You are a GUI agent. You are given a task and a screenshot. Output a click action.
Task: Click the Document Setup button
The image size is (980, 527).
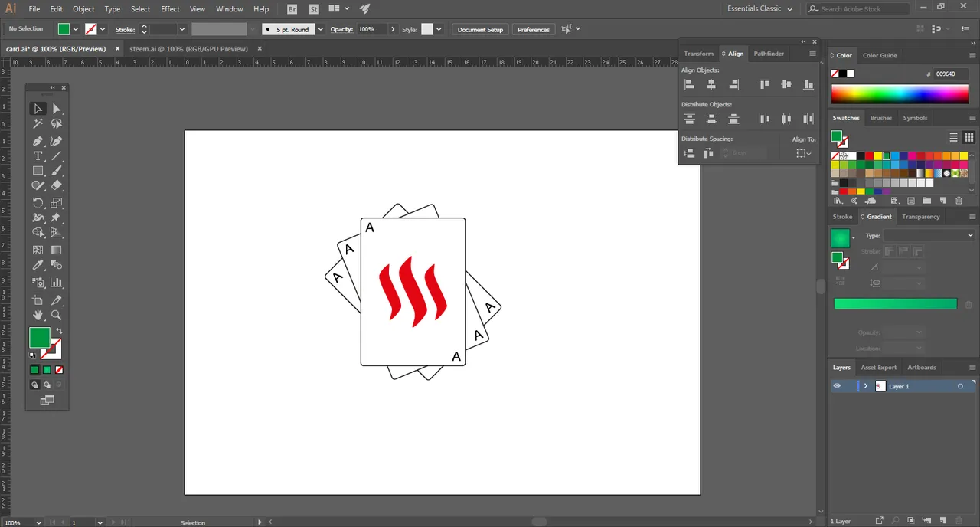[x=481, y=29]
